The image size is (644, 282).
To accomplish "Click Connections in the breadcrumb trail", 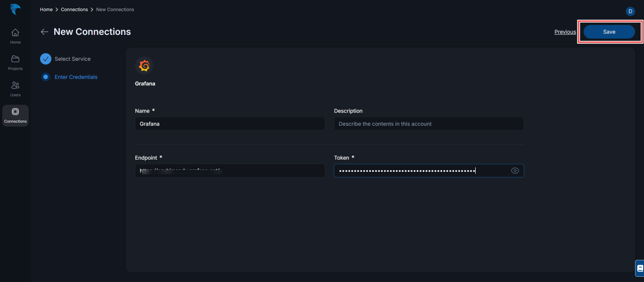I will click(x=74, y=9).
